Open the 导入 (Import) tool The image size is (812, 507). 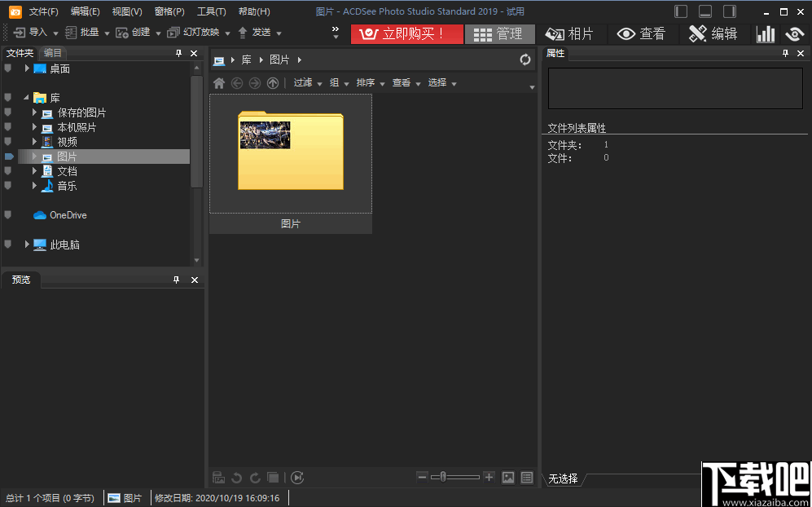[x=35, y=33]
